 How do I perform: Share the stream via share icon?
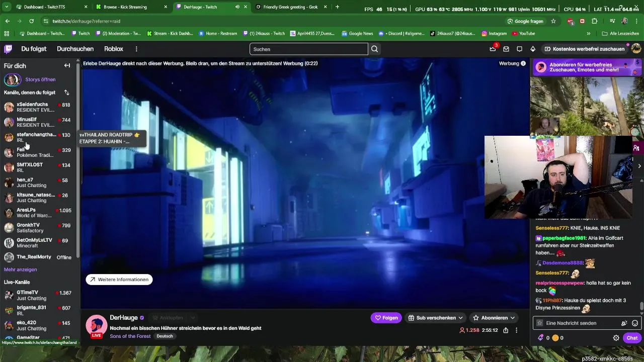(506, 330)
